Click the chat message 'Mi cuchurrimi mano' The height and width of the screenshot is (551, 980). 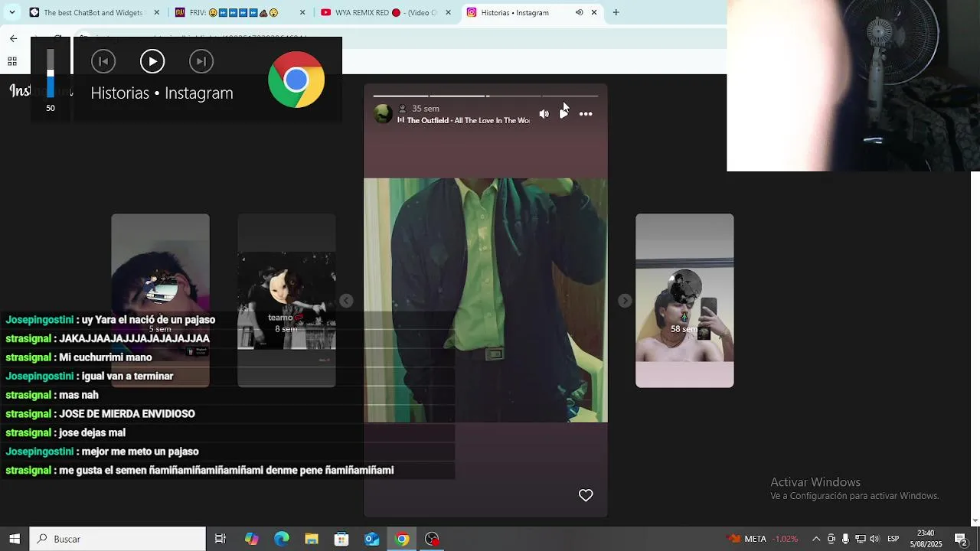(x=106, y=357)
